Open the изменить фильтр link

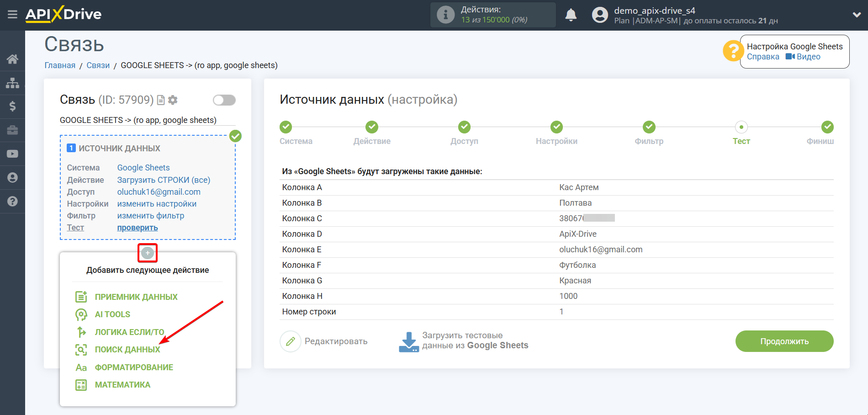tap(150, 215)
